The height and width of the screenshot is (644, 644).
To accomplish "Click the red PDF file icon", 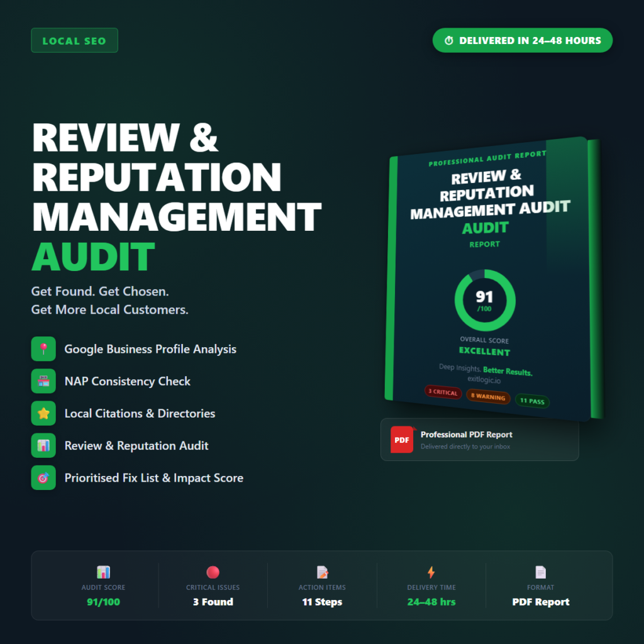I will (x=402, y=440).
